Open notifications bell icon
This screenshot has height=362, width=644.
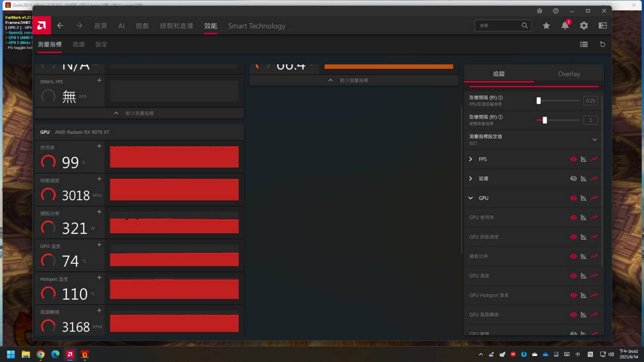565,26
